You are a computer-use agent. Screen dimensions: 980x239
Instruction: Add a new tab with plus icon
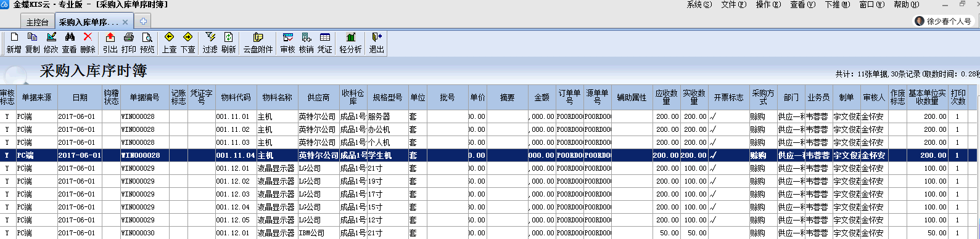point(143,22)
